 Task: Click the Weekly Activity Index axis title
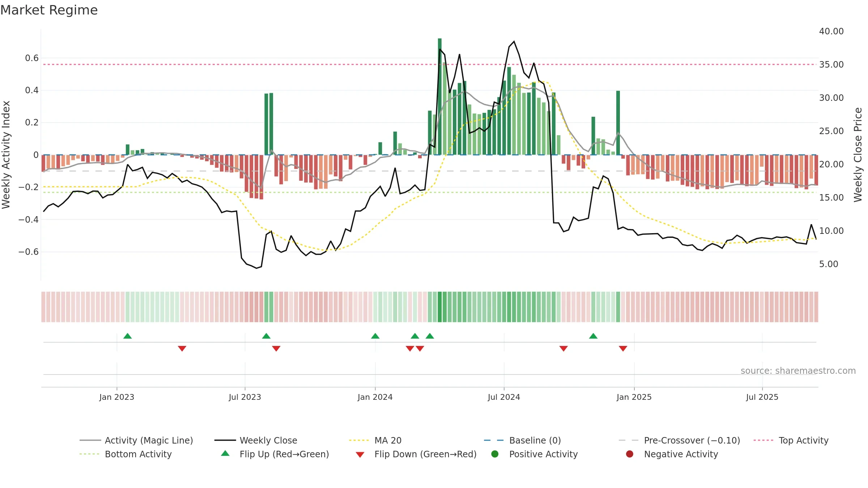click(6, 155)
